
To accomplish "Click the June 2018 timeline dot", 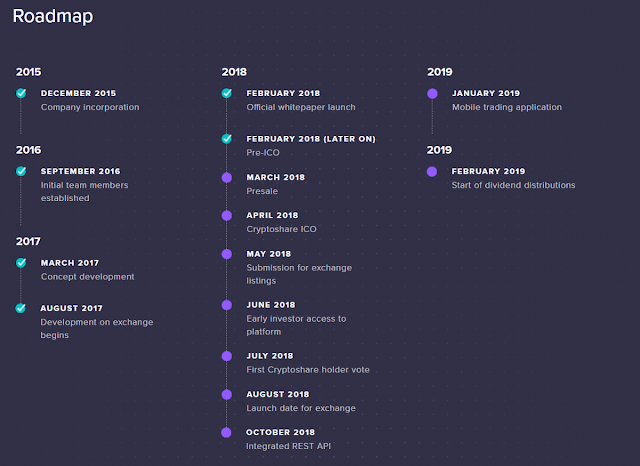I will tap(227, 305).
